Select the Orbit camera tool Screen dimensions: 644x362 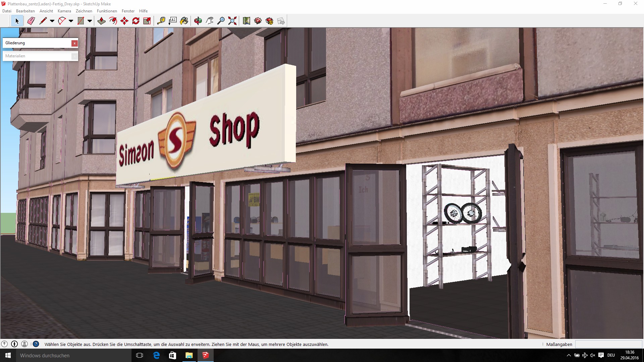(198, 21)
